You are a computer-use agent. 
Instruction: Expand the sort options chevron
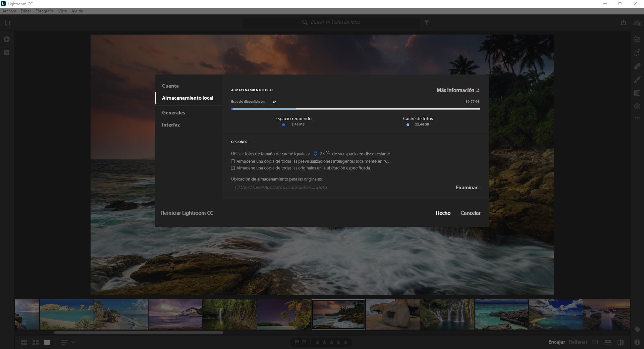(x=73, y=342)
